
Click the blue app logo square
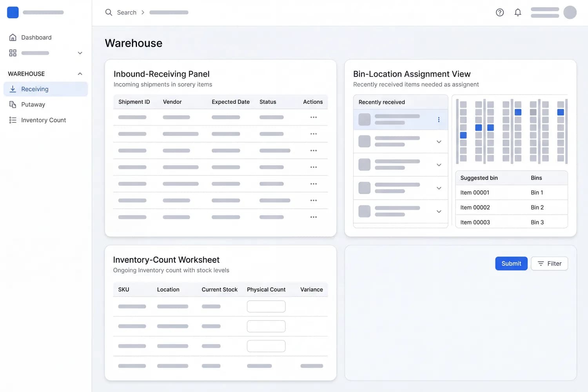[13, 13]
